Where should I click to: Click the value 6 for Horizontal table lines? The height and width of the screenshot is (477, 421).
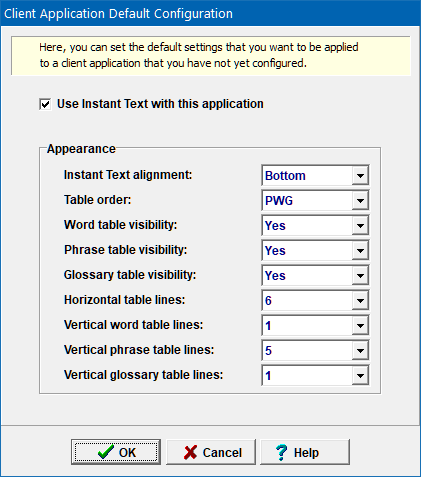pos(268,301)
